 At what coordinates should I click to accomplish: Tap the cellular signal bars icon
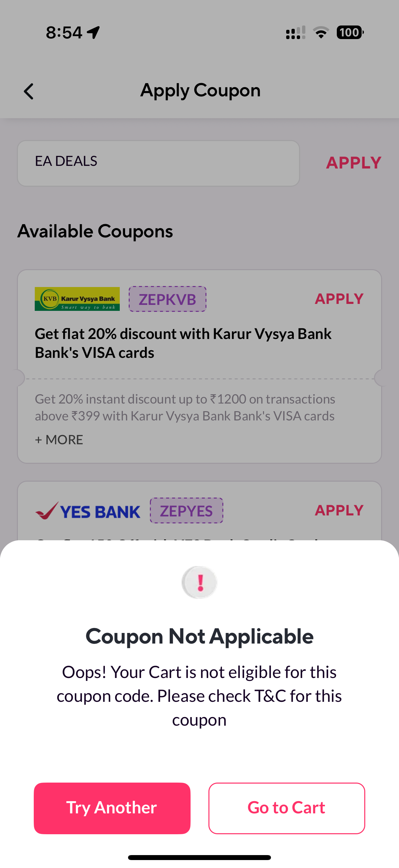[x=296, y=32]
